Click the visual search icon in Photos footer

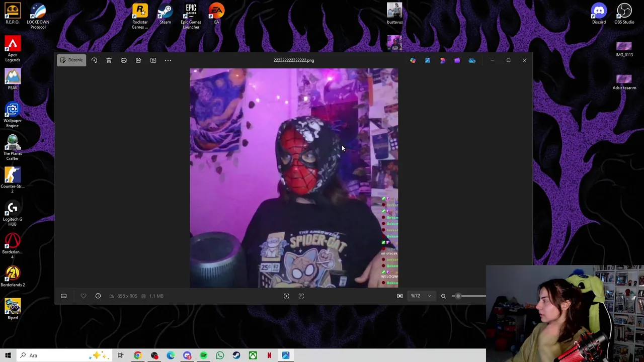click(286, 296)
